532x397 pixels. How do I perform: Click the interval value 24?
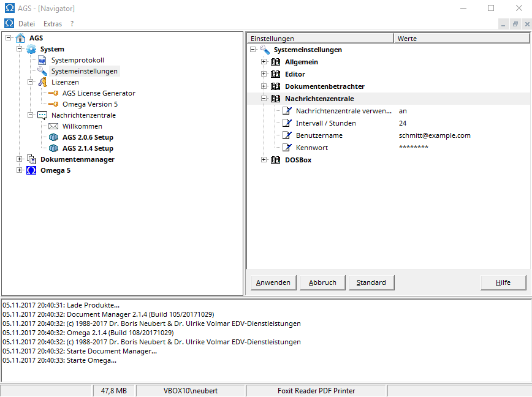[403, 123]
